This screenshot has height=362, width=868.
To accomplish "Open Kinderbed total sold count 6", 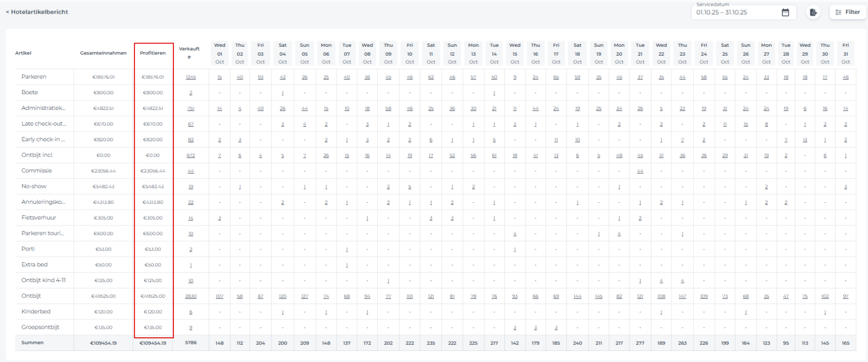I will (191, 312).
